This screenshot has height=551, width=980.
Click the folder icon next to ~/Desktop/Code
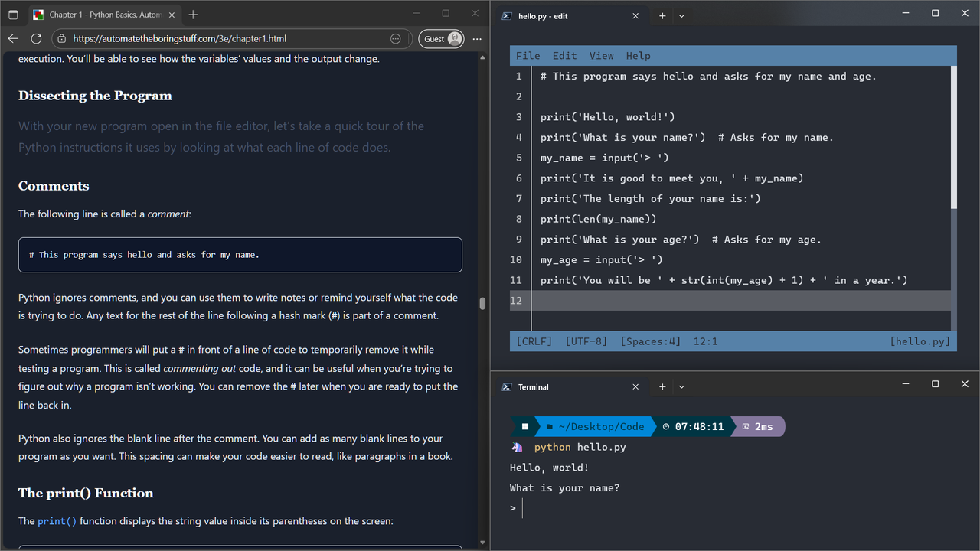click(548, 426)
